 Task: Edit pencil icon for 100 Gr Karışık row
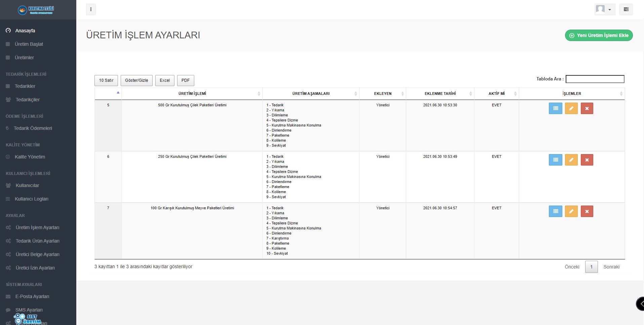pyautogui.click(x=571, y=211)
